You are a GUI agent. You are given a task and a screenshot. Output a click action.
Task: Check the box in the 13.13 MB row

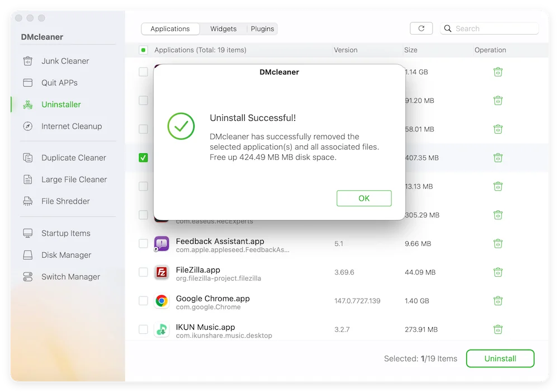pos(143,186)
